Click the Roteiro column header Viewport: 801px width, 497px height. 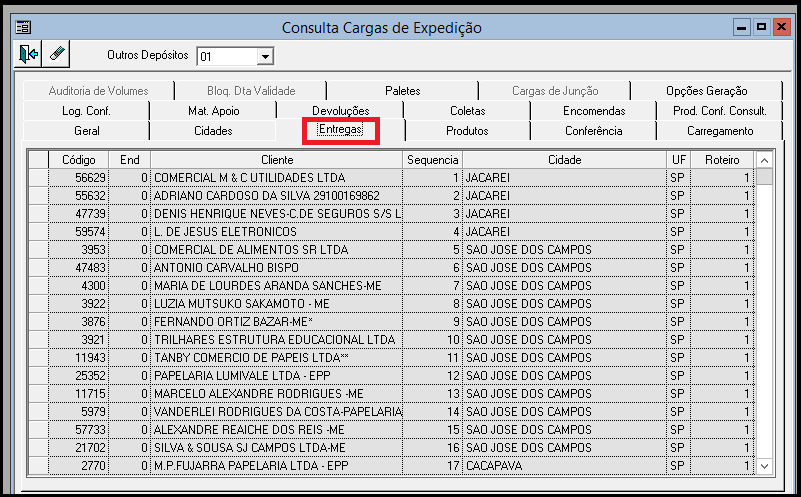722,160
